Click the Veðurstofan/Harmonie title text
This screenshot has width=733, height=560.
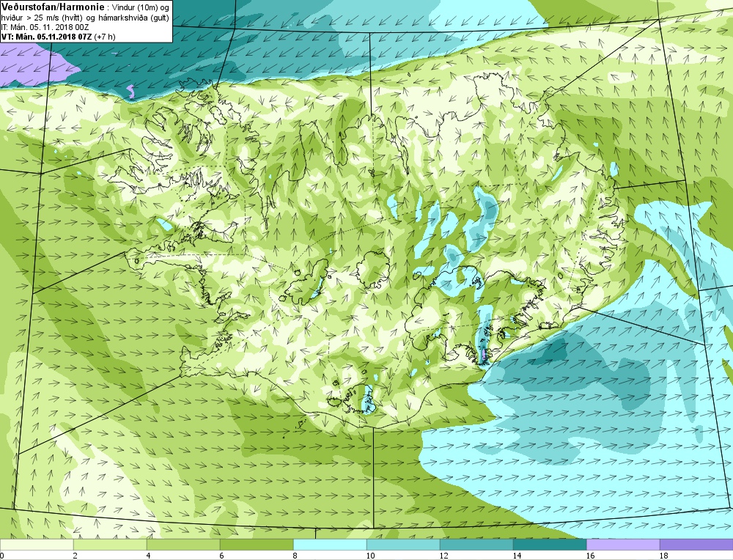[x=53, y=7]
